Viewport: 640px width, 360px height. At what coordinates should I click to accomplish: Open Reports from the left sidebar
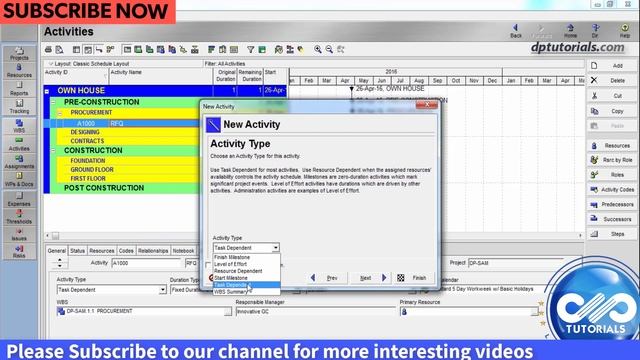coord(19,89)
